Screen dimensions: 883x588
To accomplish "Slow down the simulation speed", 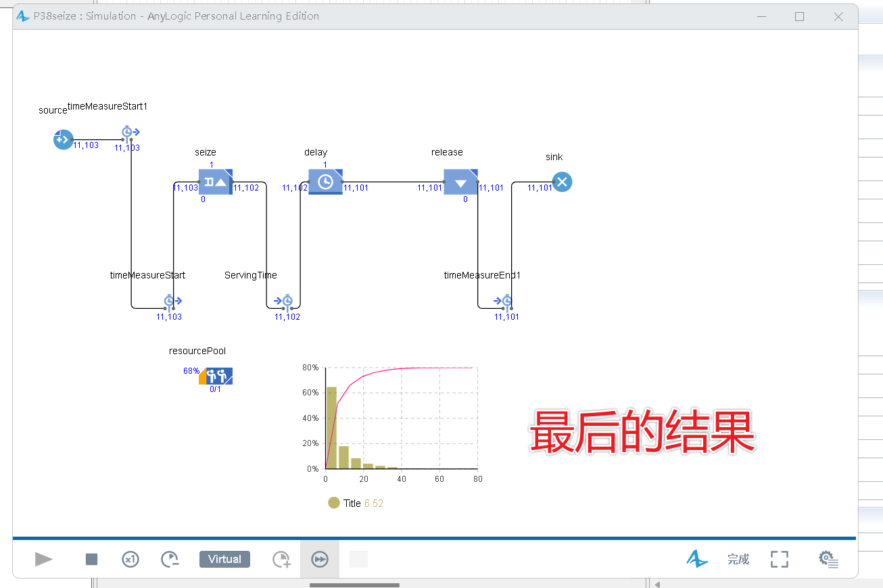I will (170, 560).
